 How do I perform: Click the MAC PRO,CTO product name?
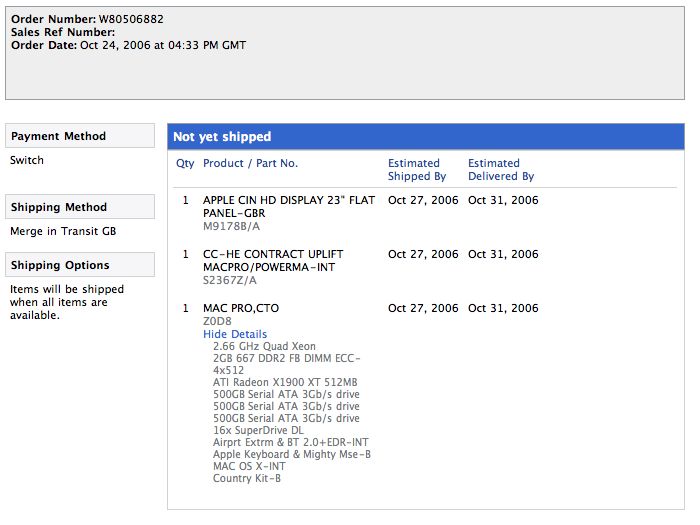241,308
